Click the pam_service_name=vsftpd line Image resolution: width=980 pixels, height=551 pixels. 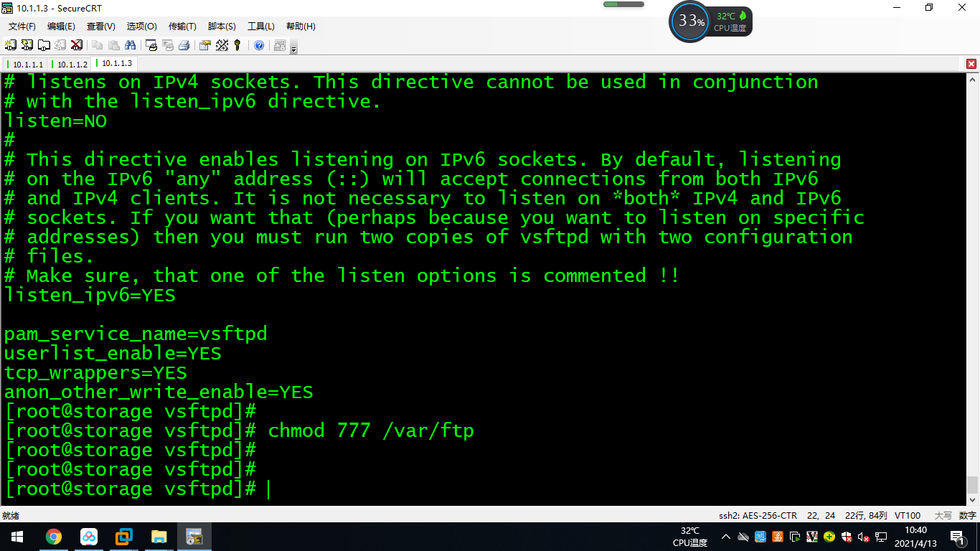click(136, 334)
